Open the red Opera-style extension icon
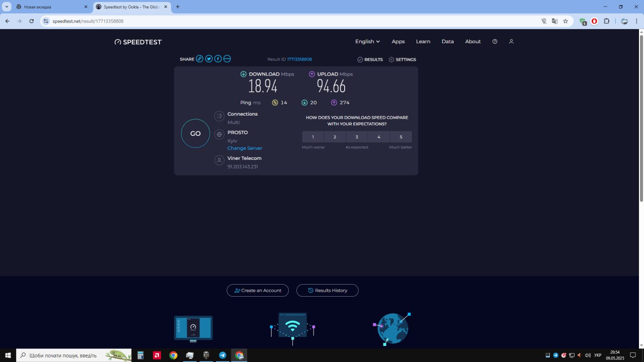 [594, 21]
